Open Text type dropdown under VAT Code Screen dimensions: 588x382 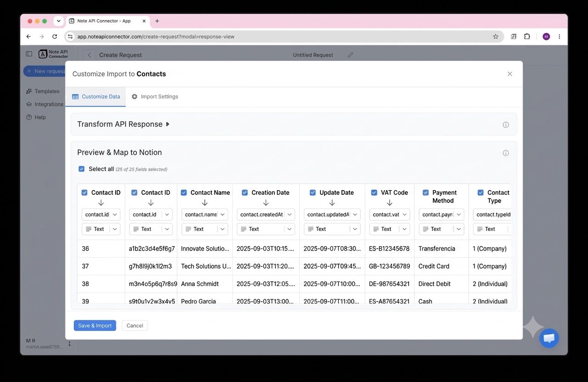[x=389, y=229]
